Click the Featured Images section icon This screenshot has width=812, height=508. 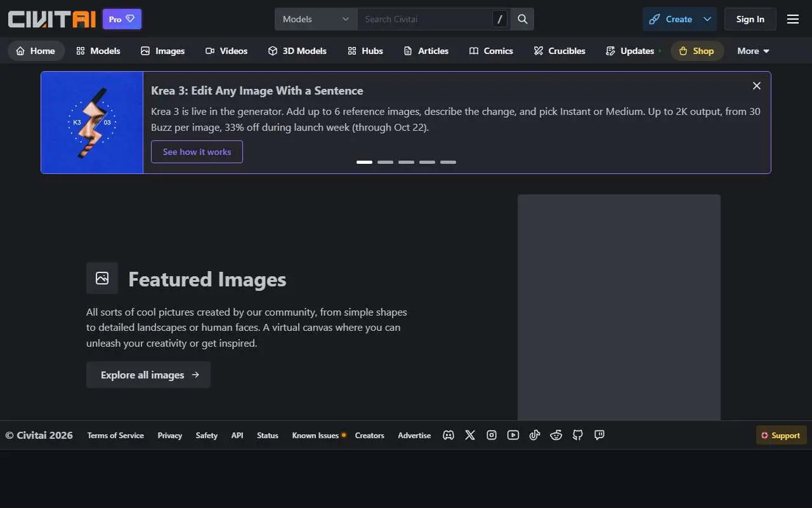[x=102, y=278]
